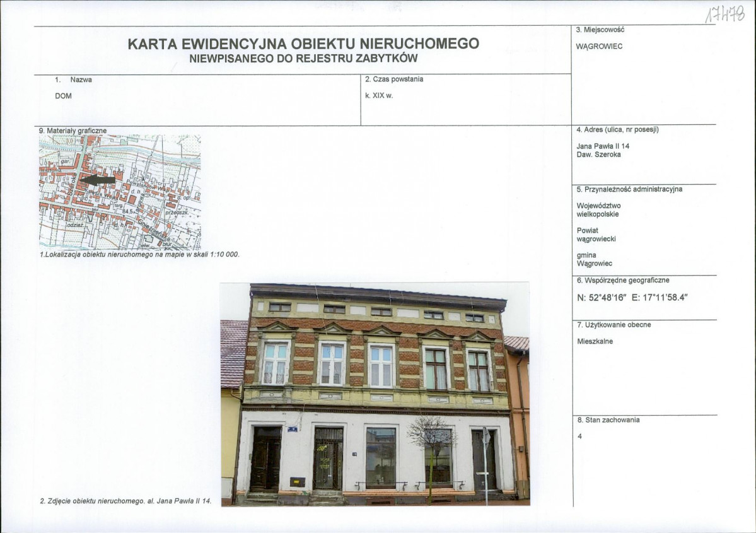Click the address "Jana Pawła II 14"
The height and width of the screenshot is (533, 756).
(x=603, y=146)
